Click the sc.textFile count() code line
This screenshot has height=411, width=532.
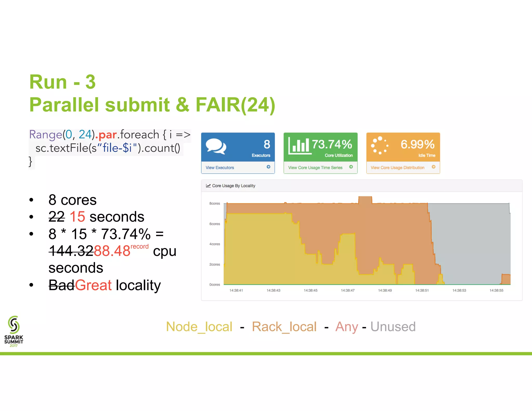tap(108, 148)
